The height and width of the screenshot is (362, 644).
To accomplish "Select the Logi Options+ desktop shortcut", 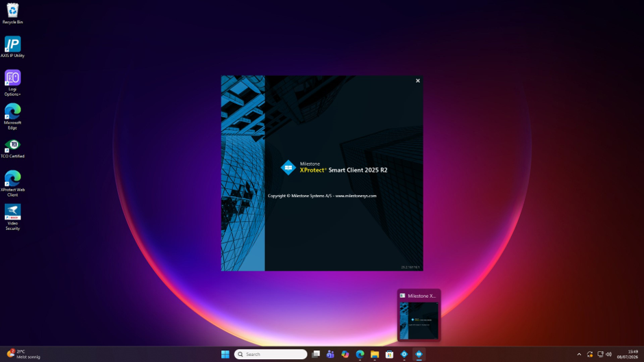I will (x=12, y=83).
